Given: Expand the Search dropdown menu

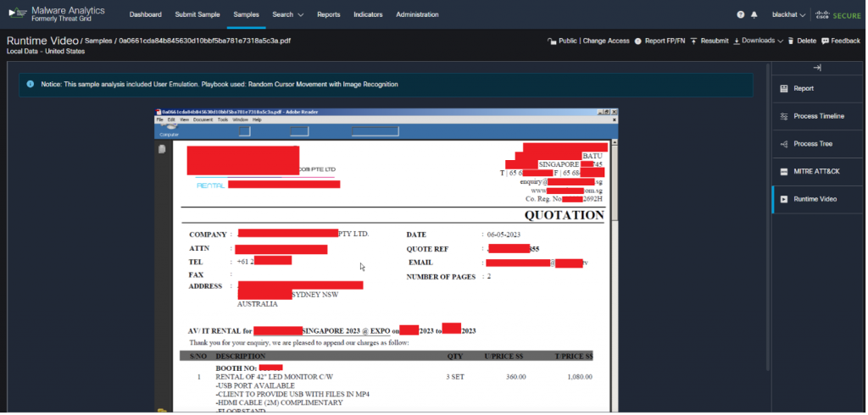Looking at the screenshot, I should (x=288, y=14).
